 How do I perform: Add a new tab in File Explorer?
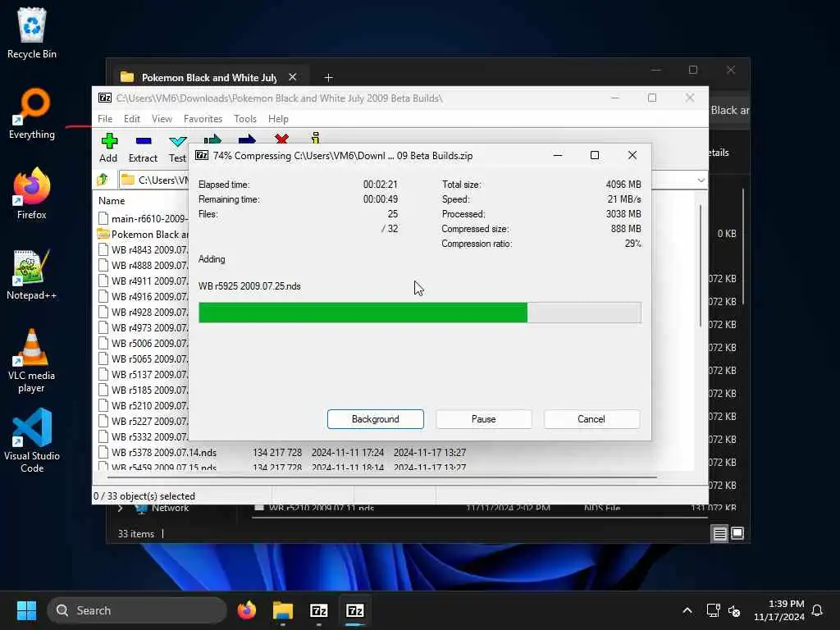328,78
